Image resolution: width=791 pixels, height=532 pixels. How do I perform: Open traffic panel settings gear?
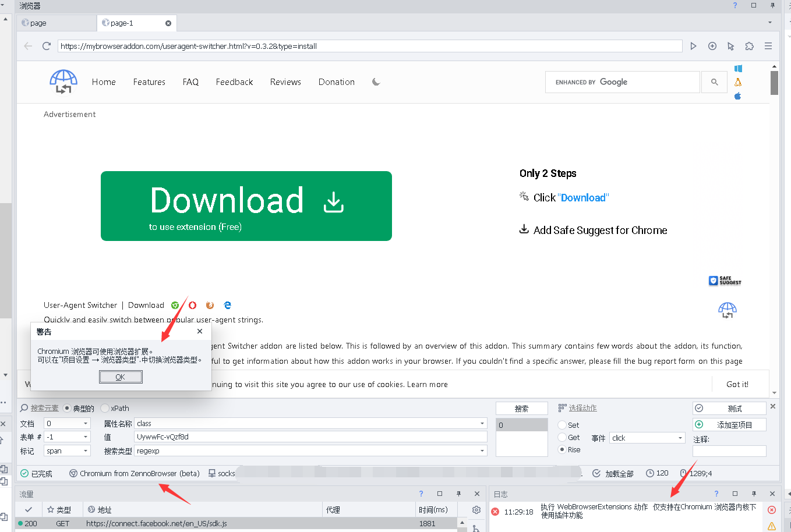476,510
